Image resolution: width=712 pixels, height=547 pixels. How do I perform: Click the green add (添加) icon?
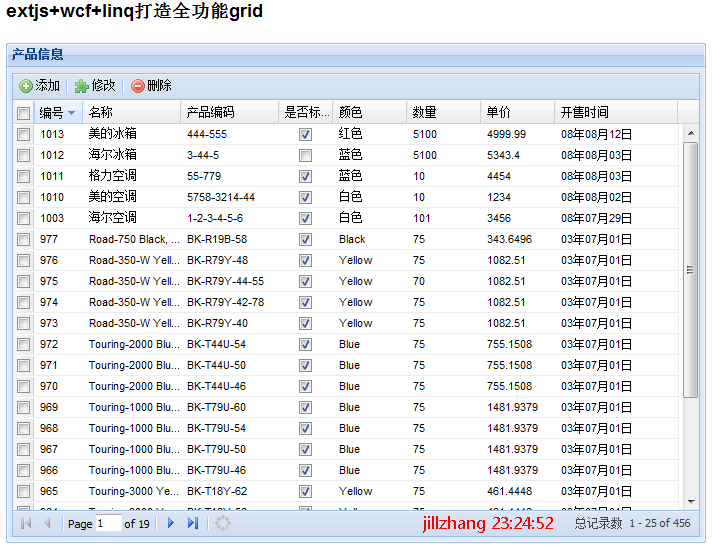click(26, 86)
